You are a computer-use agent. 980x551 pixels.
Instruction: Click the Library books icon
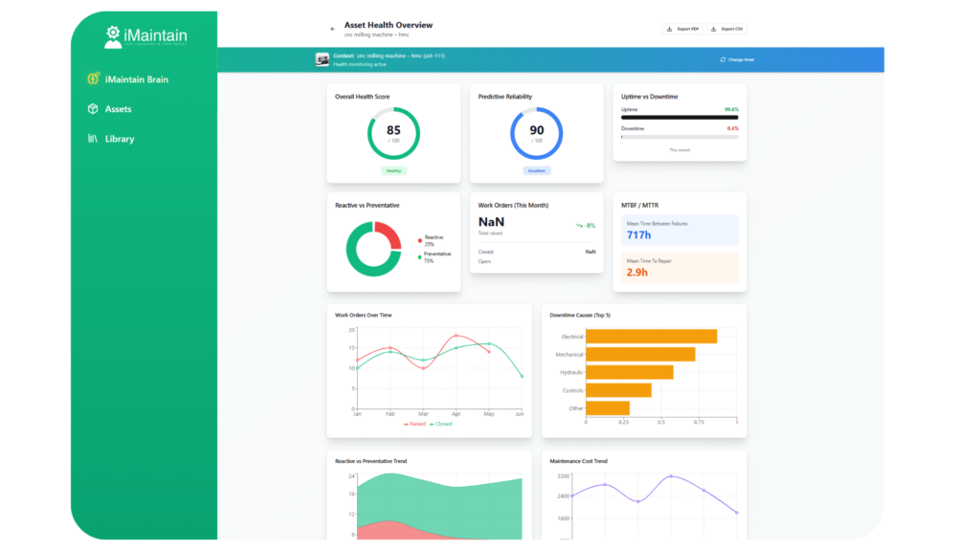93,139
